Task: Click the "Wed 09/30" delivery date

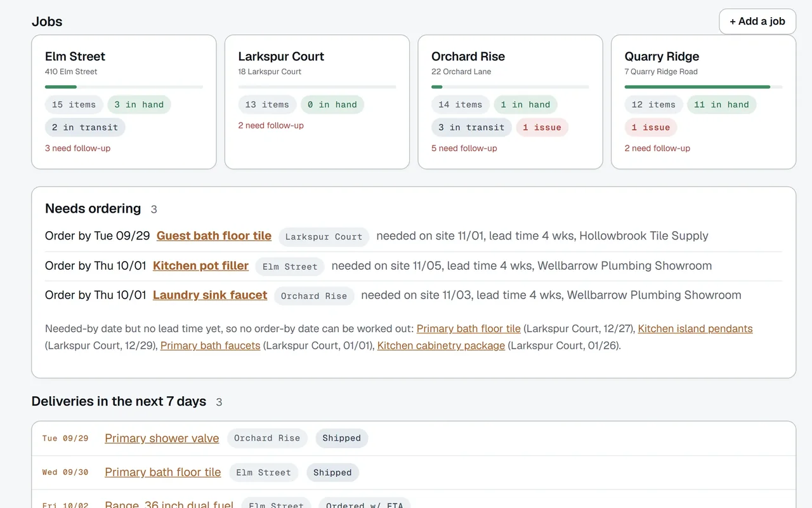Action: [x=65, y=472]
